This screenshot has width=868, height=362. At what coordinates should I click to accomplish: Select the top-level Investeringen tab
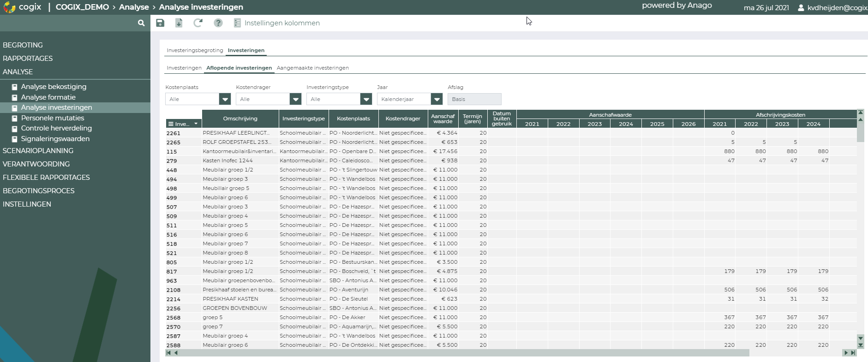point(246,50)
